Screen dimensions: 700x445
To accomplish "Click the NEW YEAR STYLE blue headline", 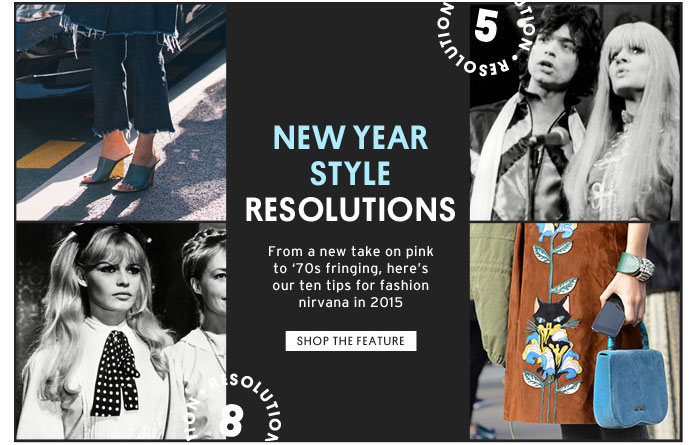I will [x=351, y=155].
